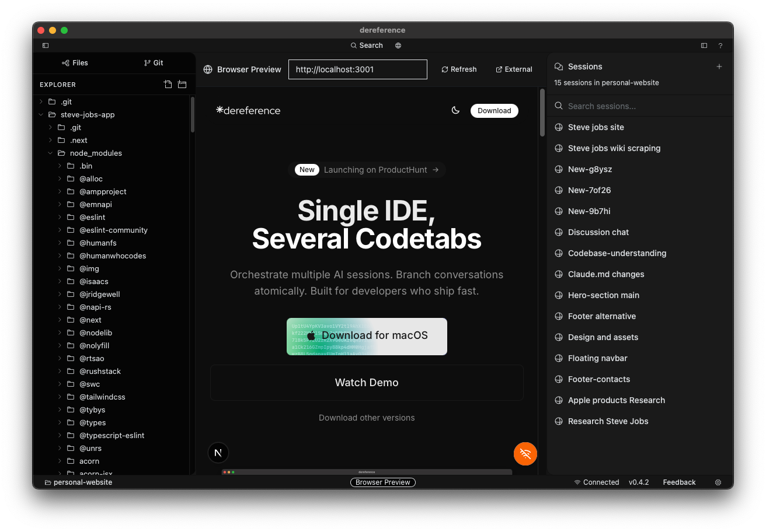The width and height of the screenshot is (766, 532).
Task: Toggle dark mode moon icon
Action: pyautogui.click(x=455, y=111)
